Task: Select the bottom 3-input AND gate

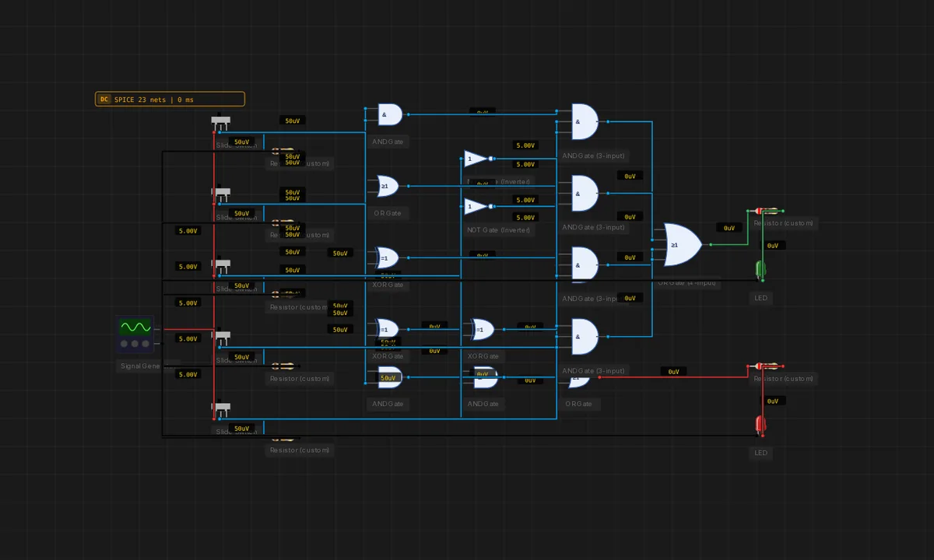Action: pyautogui.click(x=584, y=337)
